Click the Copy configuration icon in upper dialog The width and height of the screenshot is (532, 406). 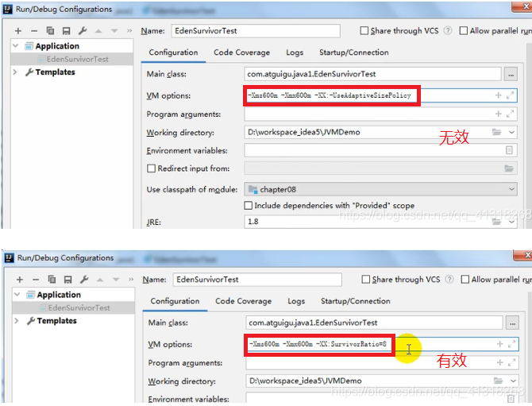tap(50, 31)
